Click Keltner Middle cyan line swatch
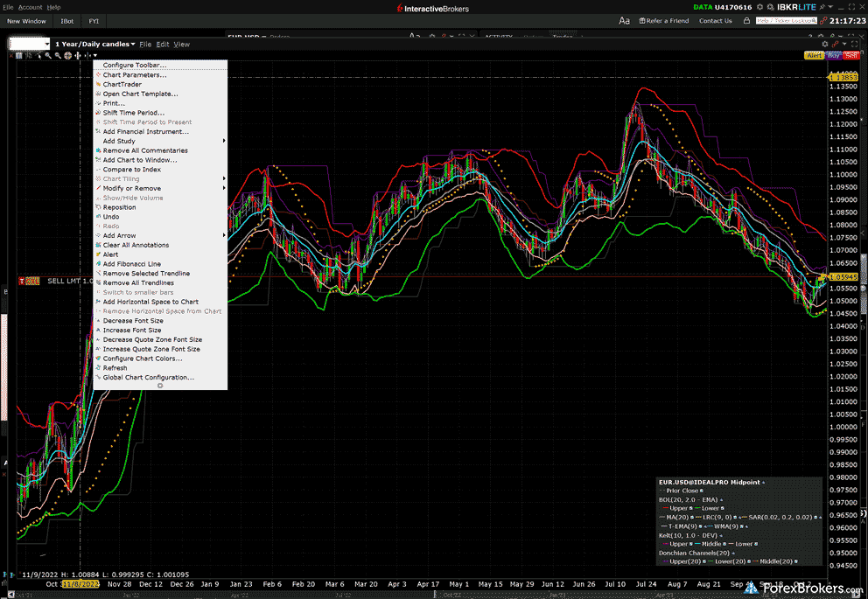Viewport: 868px width, 599px height. 697,544
